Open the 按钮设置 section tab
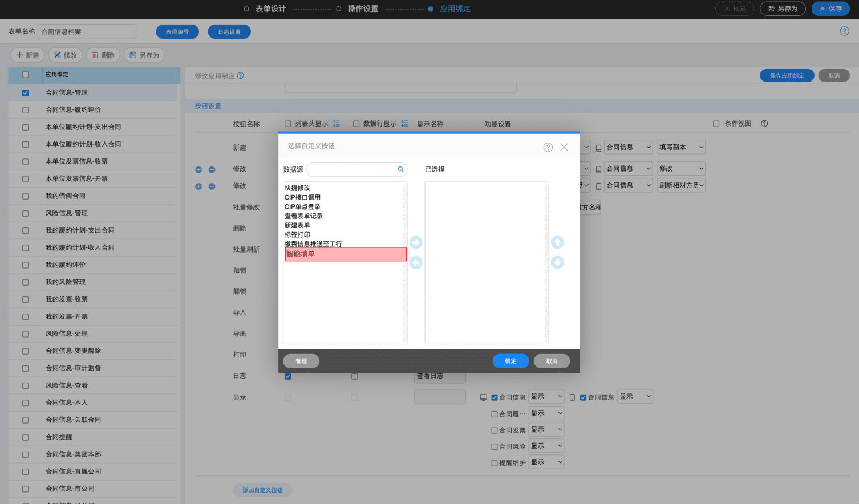The image size is (859, 504). (208, 106)
